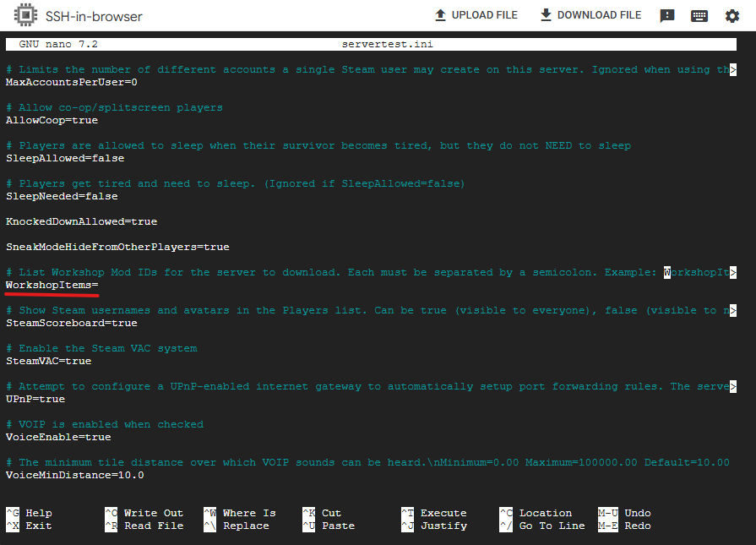Place cursor on SteamScoreboard=true line

[x=71, y=324]
